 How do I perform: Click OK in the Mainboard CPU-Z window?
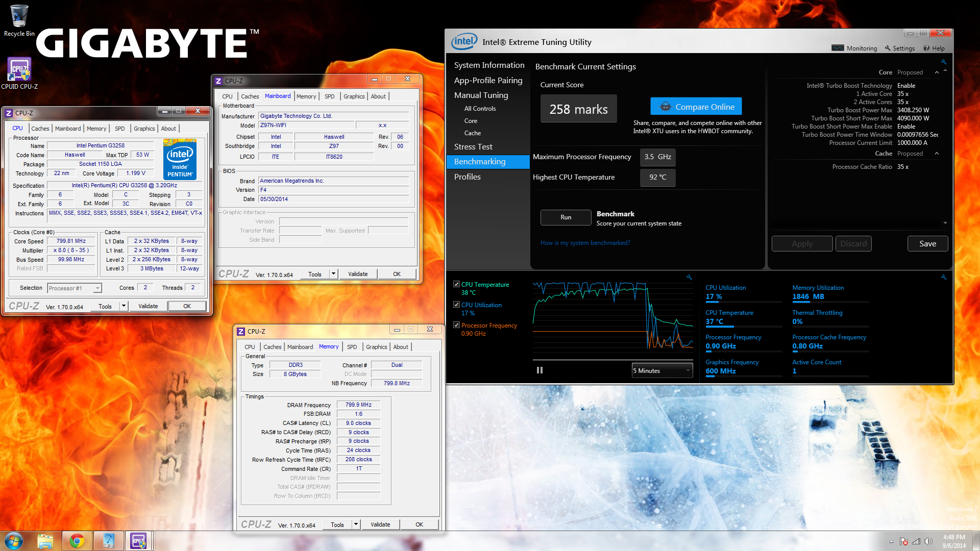point(397,274)
